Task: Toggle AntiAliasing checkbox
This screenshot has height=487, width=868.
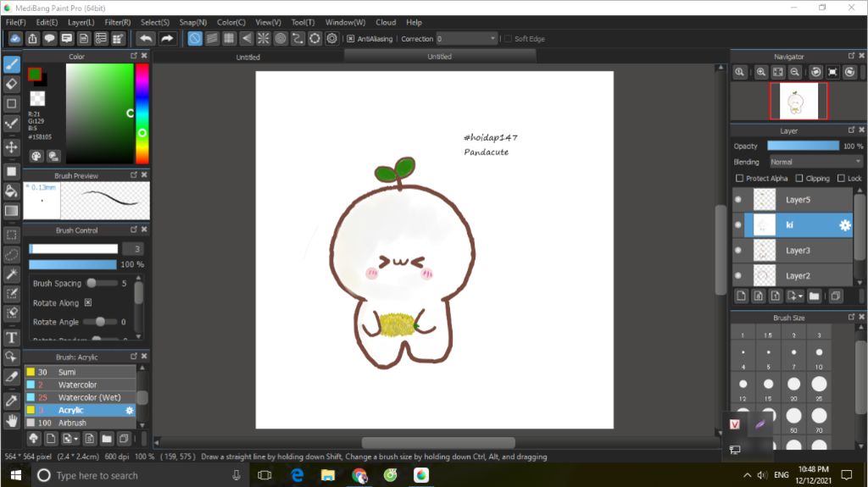Action: [350, 39]
